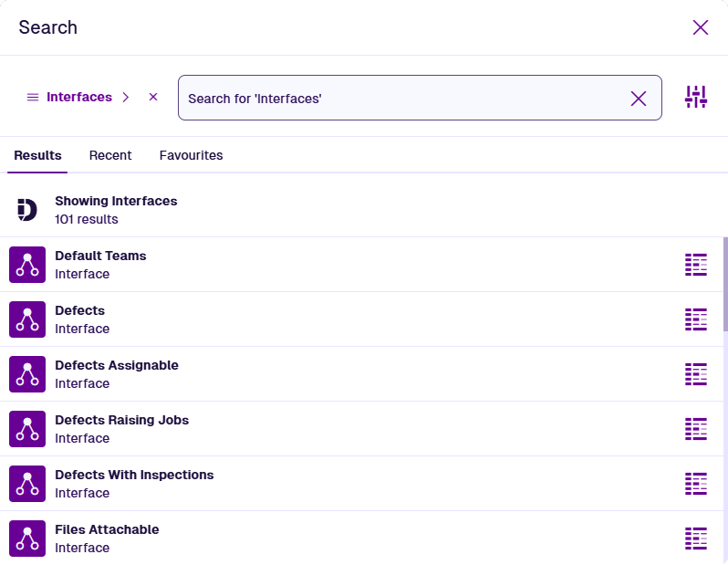Open list view for Defects With Inspections
Screen dimensions: 728x565
[x=696, y=484]
